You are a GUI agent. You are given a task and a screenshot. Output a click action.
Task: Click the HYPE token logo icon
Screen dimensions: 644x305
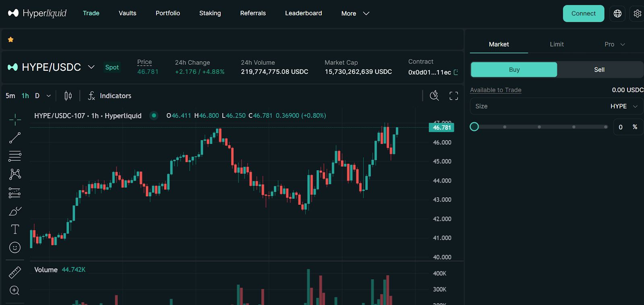coord(12,67)
